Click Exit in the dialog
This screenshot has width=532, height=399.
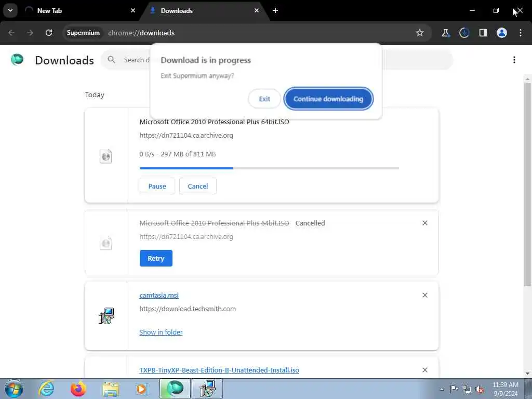coord(264,99)
